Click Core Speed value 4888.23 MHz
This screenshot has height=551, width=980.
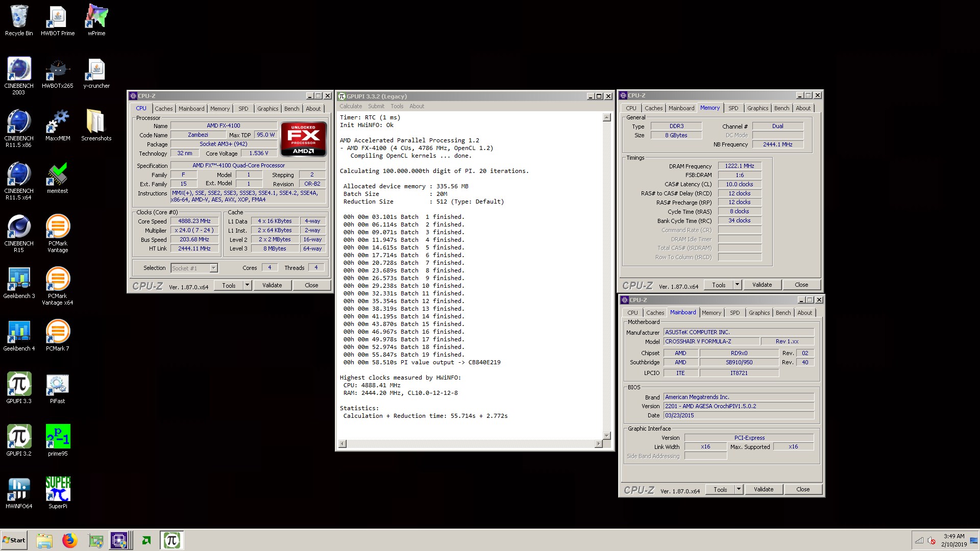(x=194, y=221)
